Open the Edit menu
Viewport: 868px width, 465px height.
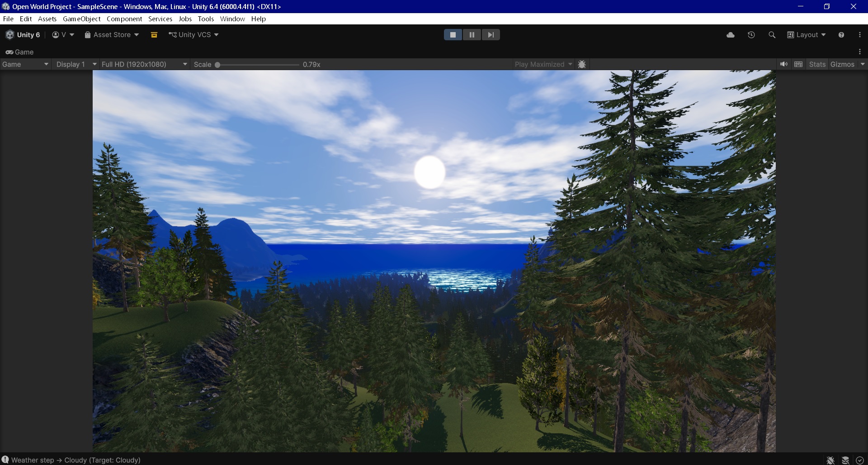pos(26,19)
